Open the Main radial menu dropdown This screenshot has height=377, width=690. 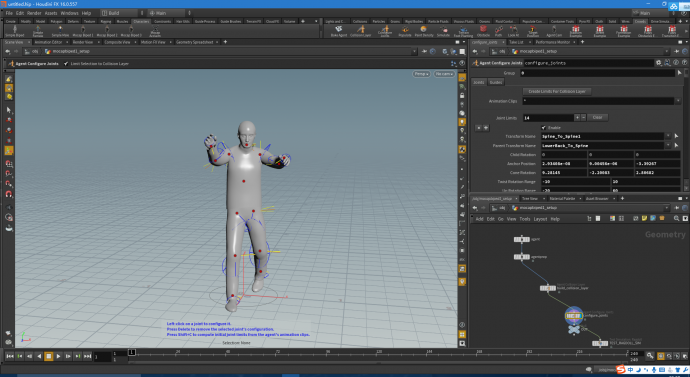(x=169, y=13)
